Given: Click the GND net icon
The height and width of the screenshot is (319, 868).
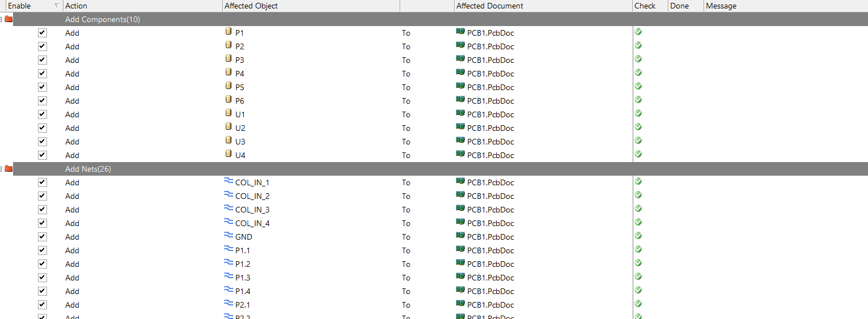Looking at the screenshot, I should 229,236.
